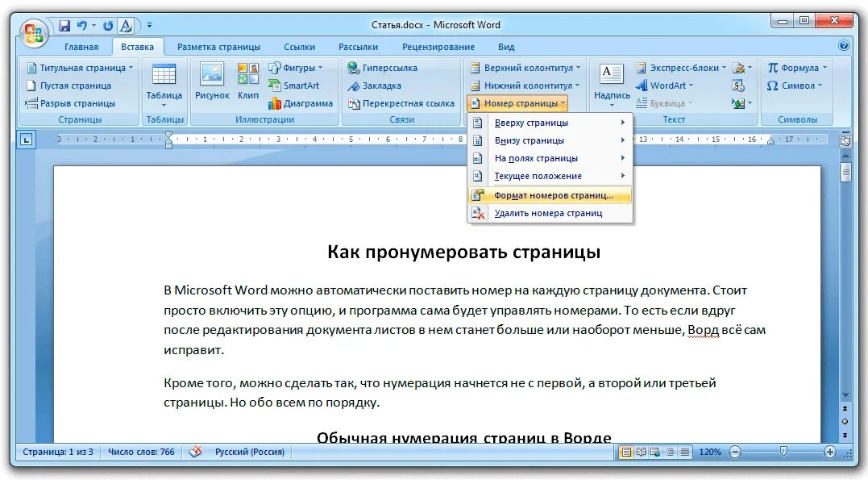Open the select browse object button

[845, 421]
